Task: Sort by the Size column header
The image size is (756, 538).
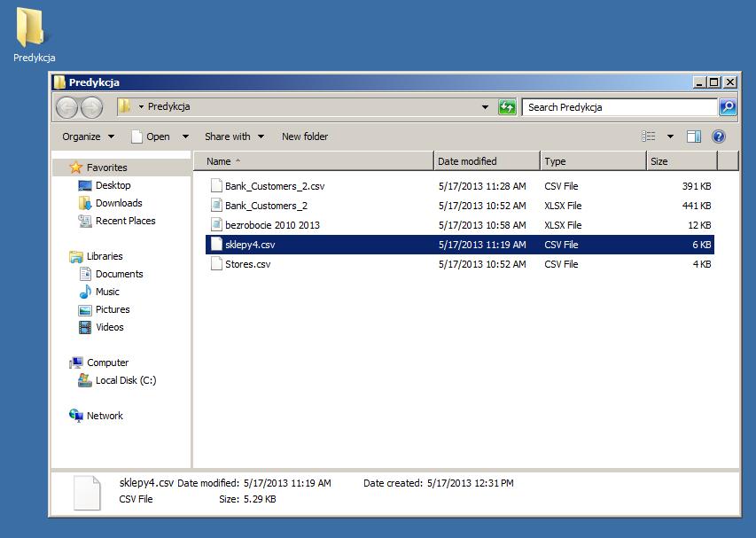Action: pos(682,161)
